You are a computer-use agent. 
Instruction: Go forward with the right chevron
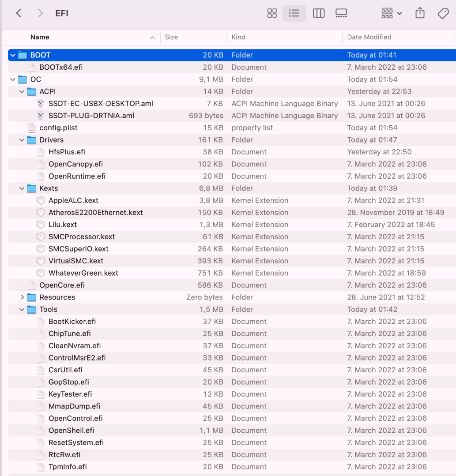(40, 13)
